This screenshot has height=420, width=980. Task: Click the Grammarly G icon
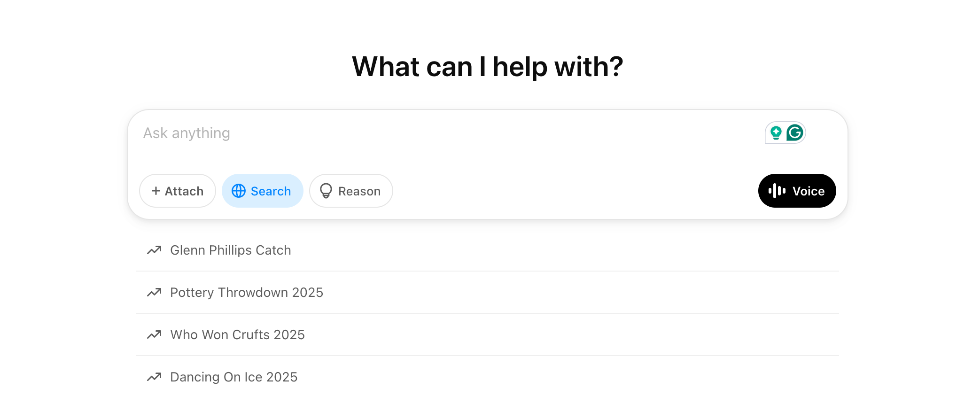(x=795, y=133)
